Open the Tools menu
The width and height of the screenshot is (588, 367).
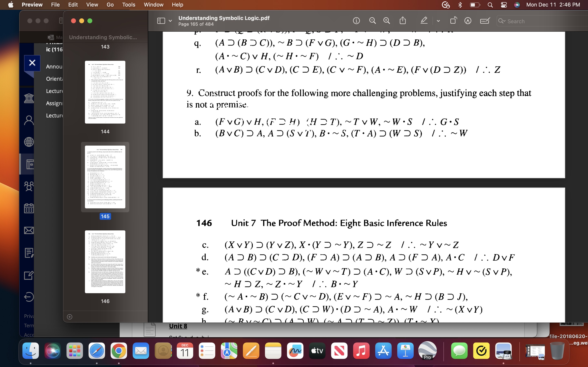pos(129,5)
